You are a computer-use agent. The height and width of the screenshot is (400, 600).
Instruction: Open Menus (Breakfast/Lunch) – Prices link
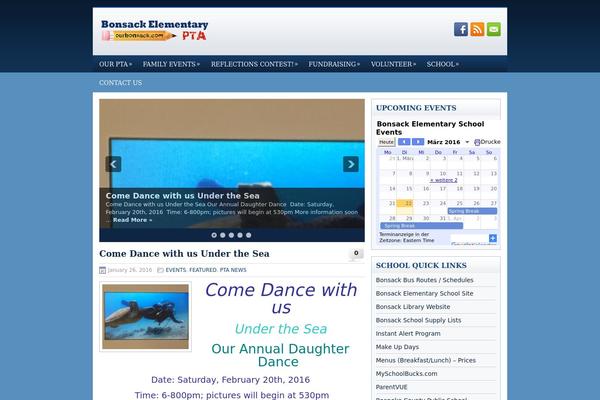coord(426,360)
